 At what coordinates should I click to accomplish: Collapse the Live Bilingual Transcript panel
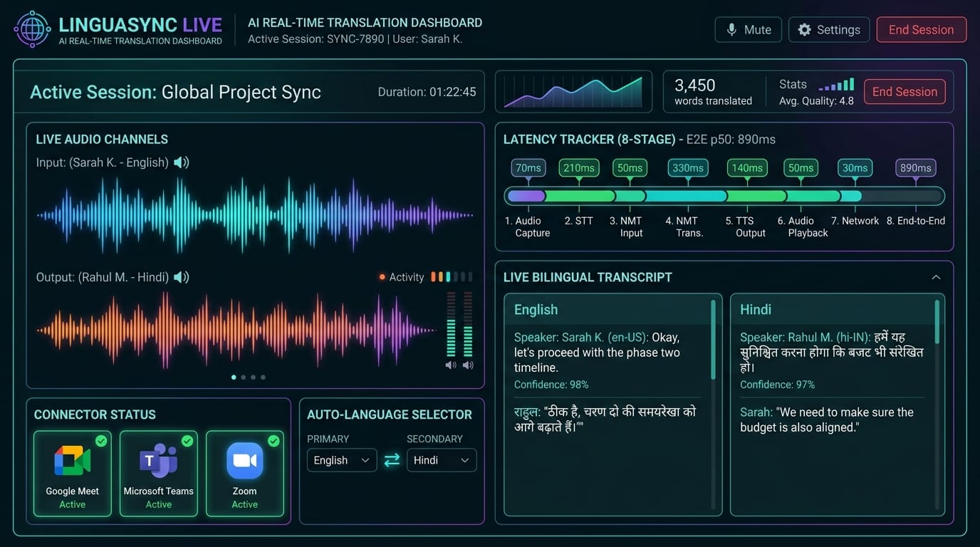(936, 277)
